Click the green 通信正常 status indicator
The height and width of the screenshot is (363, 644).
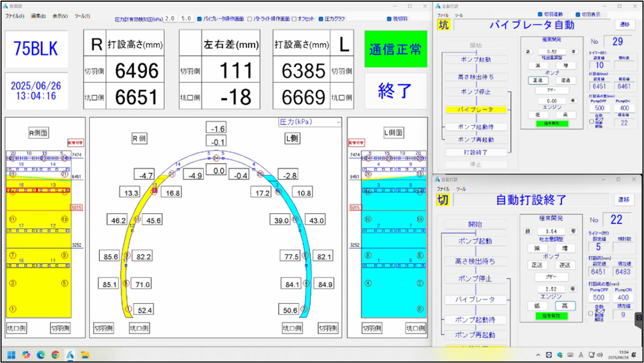coord(395,49)
